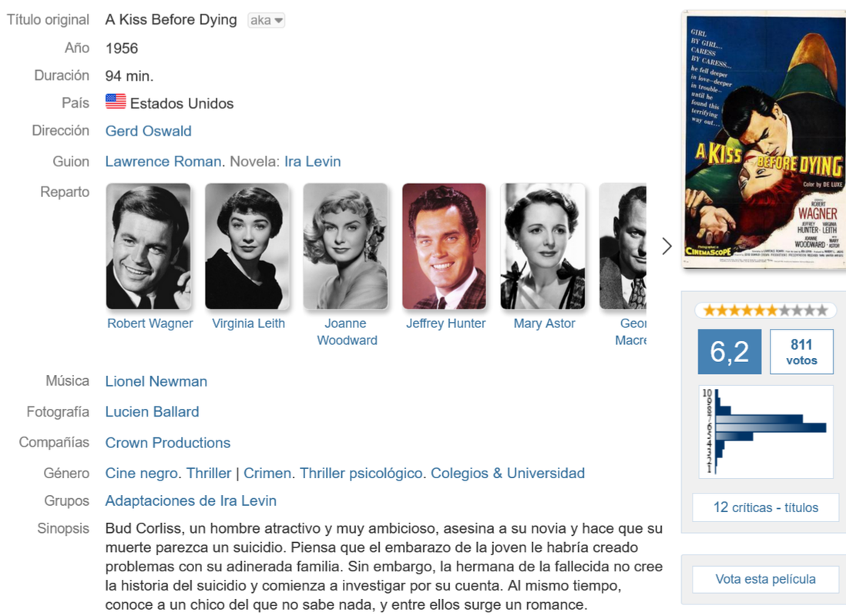Open director Gerd Oswald's page
This screenshot has width=846, height=616.
[149, 131]
